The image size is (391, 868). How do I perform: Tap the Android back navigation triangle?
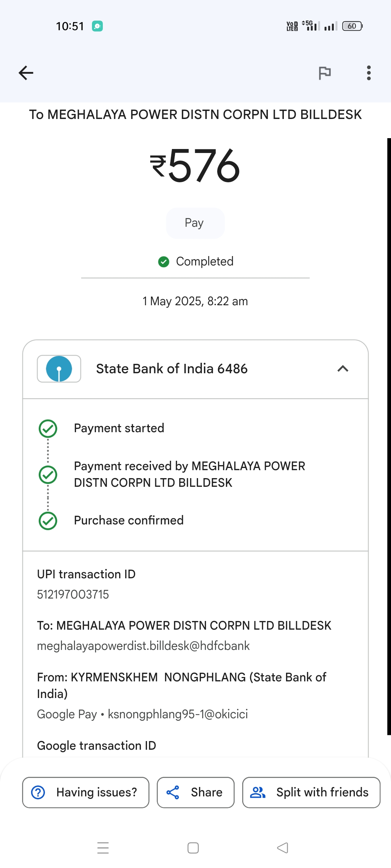point(282,848)
